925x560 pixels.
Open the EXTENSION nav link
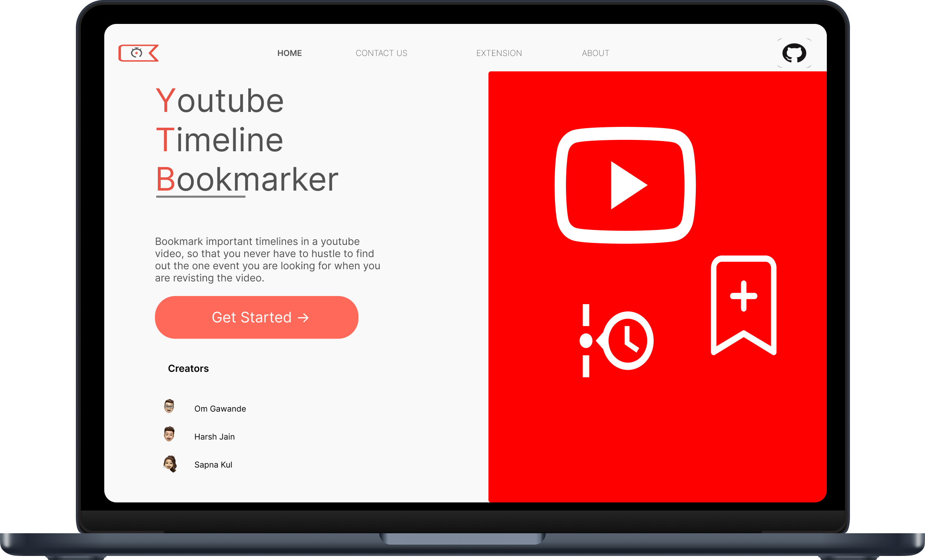(499, 53)
